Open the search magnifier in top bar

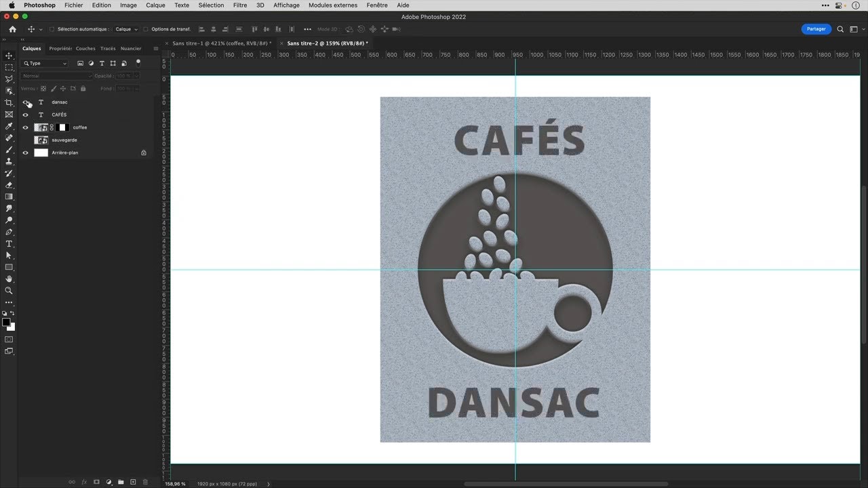[840, 29]
